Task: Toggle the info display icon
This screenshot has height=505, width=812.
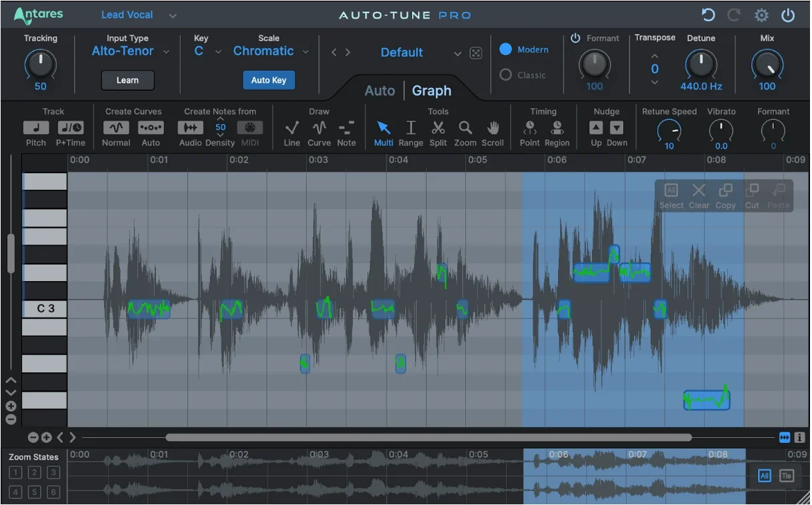Action: tap(799, 438)
